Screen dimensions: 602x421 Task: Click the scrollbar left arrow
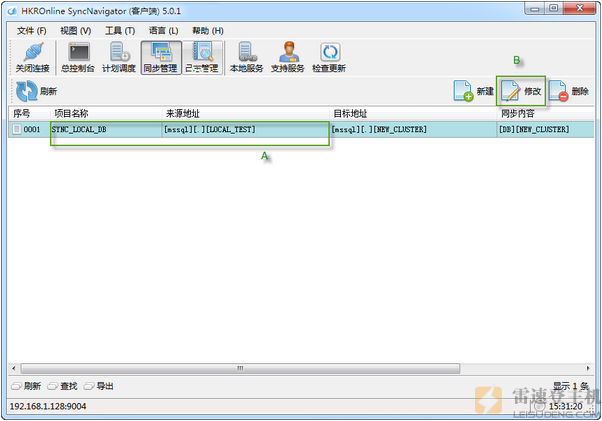[x=14, y=368]
